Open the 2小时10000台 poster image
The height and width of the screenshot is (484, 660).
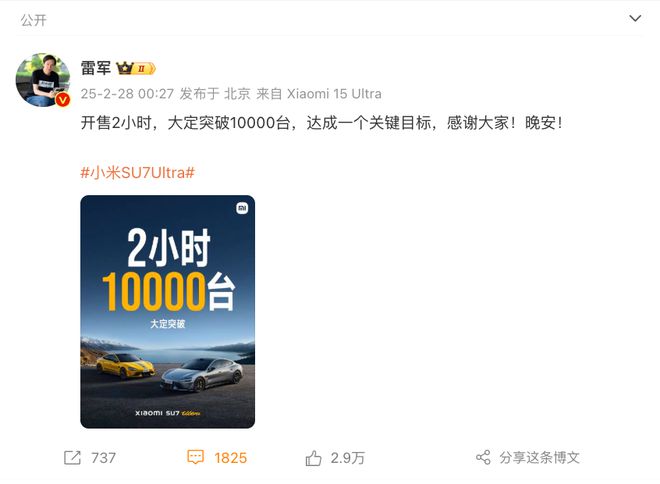[168, 311]
